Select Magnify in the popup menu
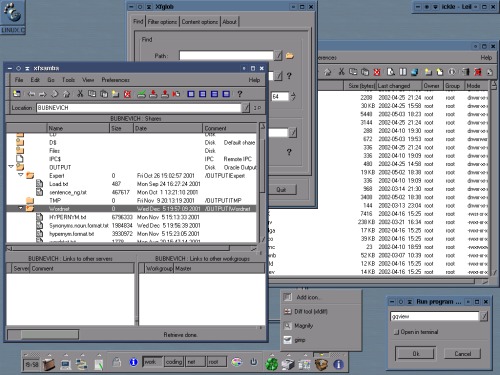 (321, 325)
